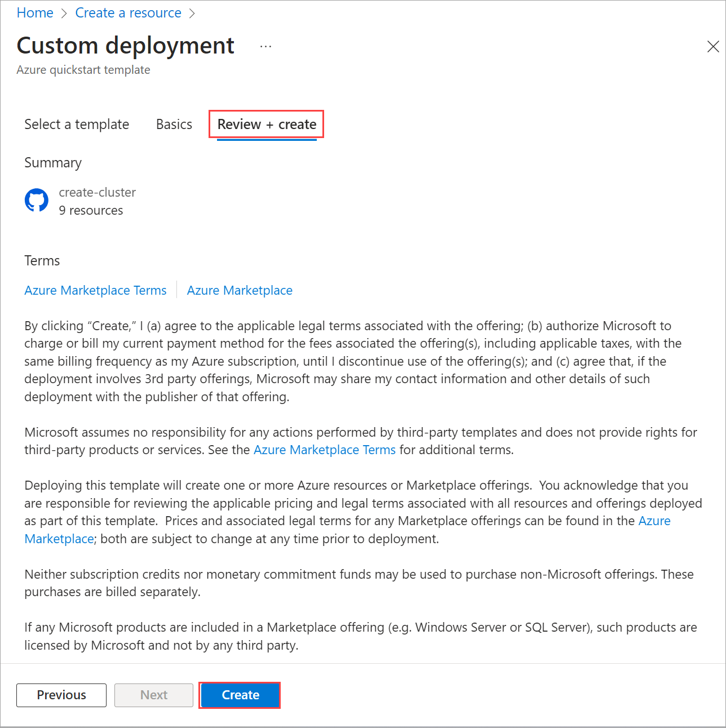Navigate to Create a resource breadcrumb
This screenshot has width=726, height=728.
(128, 13)
